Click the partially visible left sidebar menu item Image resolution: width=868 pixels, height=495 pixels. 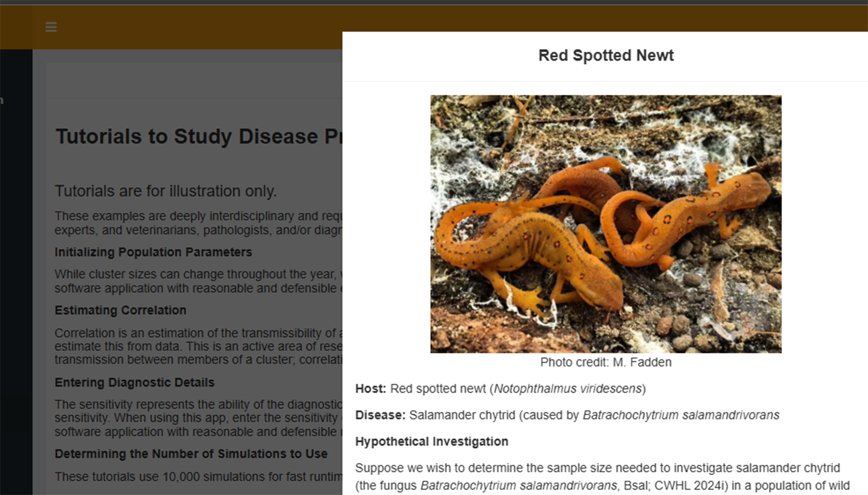(x=3, y=101)
